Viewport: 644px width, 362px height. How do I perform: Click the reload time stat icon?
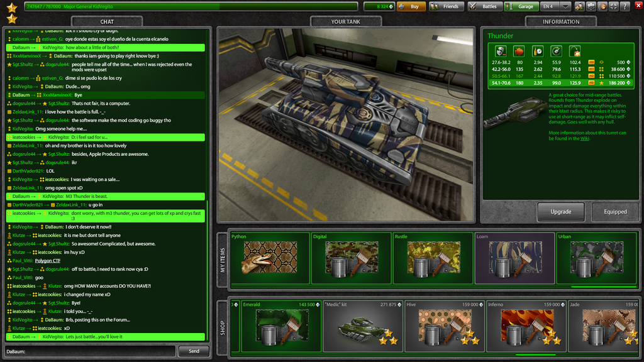pyautogui.click(x=538, y=52)
